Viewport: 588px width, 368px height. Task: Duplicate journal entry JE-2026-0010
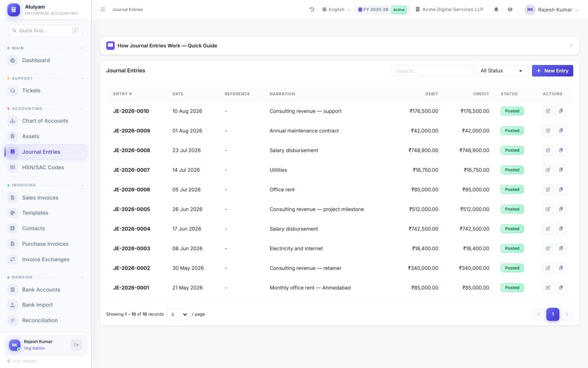(x=561, y=111)
